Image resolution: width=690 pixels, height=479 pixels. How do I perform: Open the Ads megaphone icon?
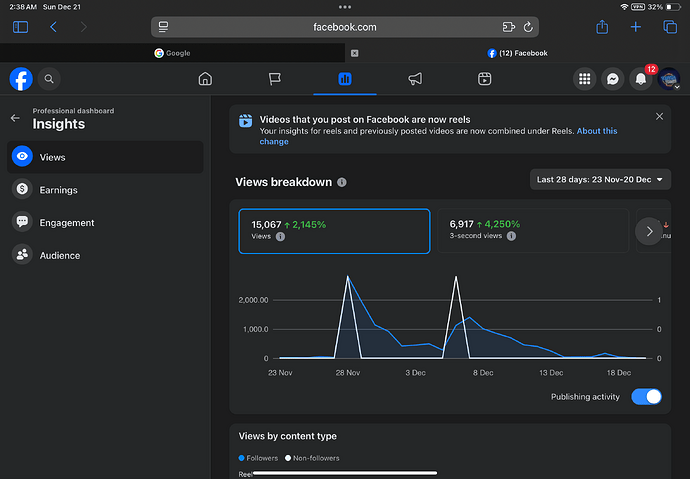point(415,79)
